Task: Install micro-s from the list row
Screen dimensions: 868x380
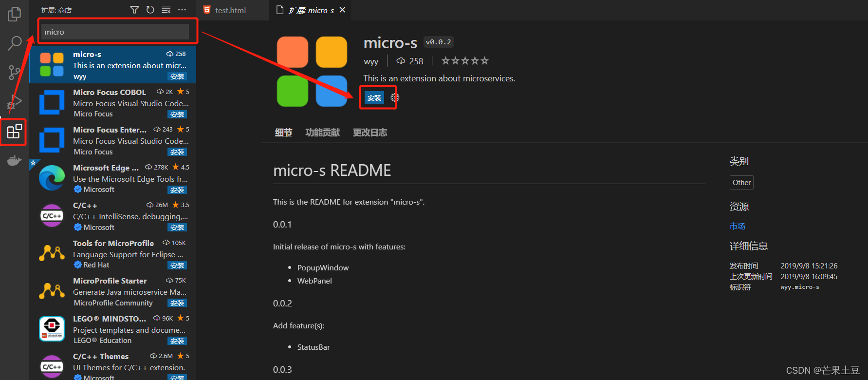Action: coord(177,76)
